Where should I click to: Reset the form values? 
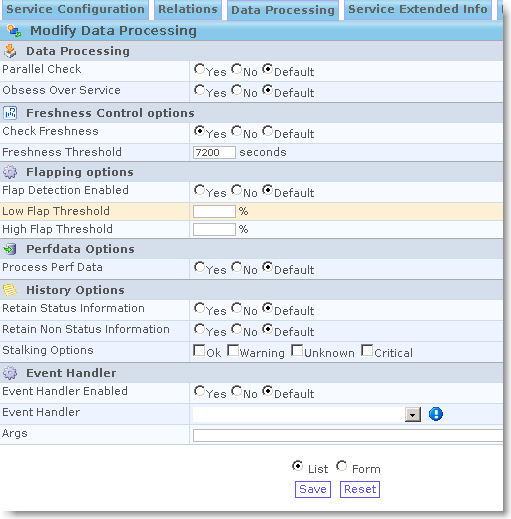360,489
